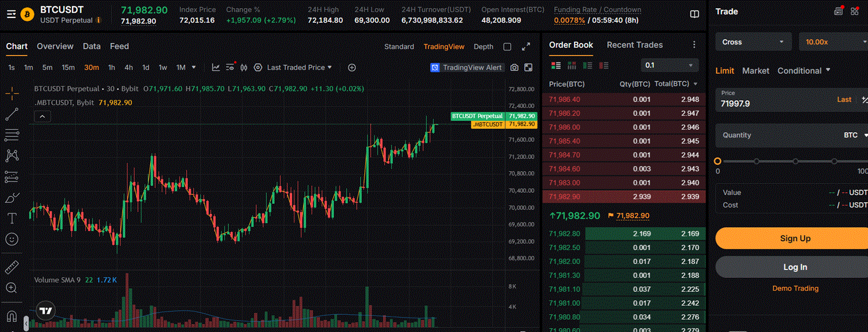The width and height of the screenshot is (868, 332).
Task: Expand more timeframes arrow after 1M
Action: tap(194, 67)
